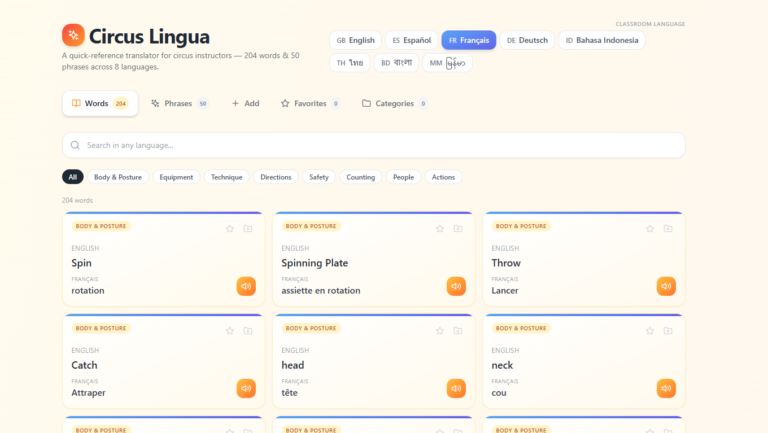
Task: Select Deutsch classroom language
Action: coord(527,40)
